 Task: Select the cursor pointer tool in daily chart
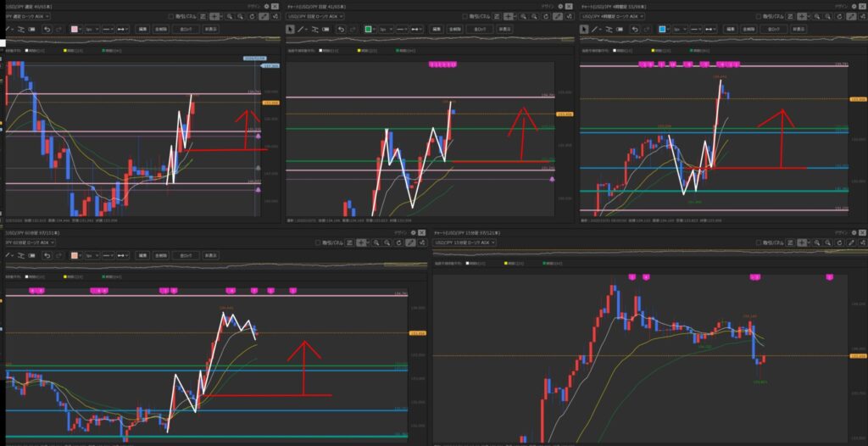[x=292, y=29]
